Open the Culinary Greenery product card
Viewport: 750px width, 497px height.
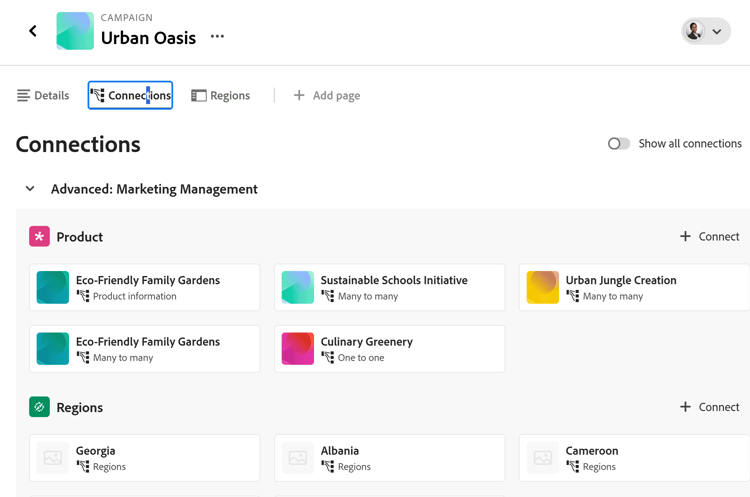pyautogui.click(x=389, y=349)
